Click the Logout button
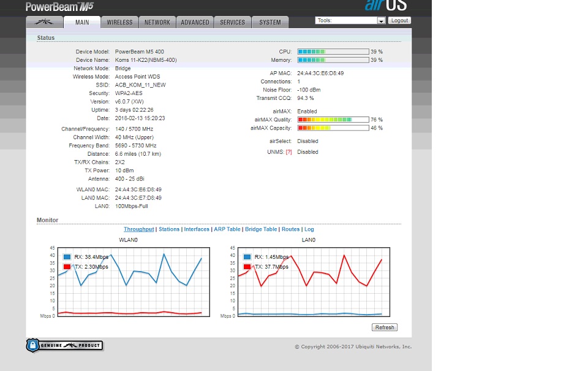 pyautogui.click(x=399, y=21)
